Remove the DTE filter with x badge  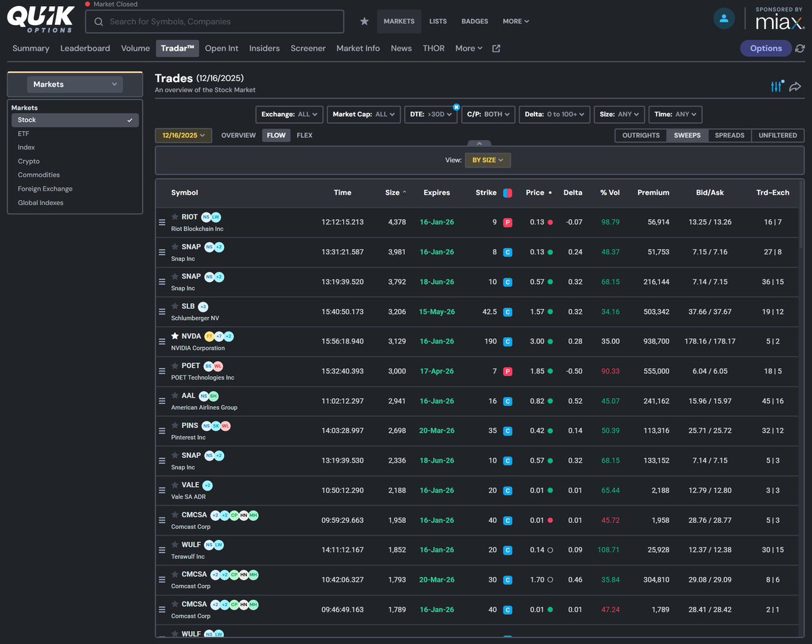tap(456, 107)
